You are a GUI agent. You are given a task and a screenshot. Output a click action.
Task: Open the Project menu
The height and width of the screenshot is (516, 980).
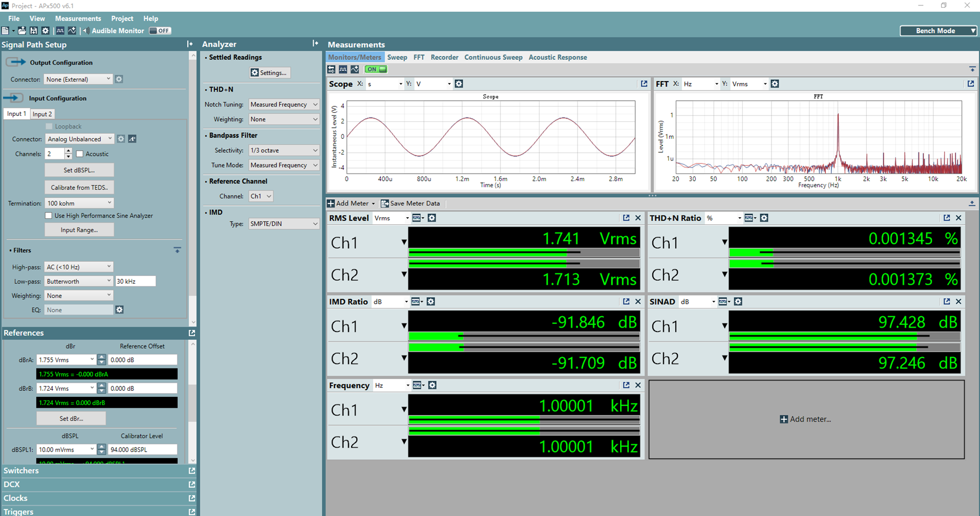click(122, 19)
